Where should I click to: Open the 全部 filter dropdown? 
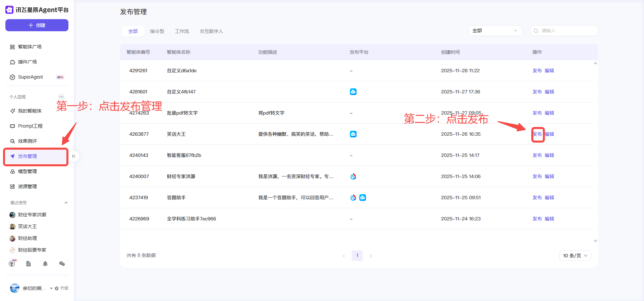(495, 31)
